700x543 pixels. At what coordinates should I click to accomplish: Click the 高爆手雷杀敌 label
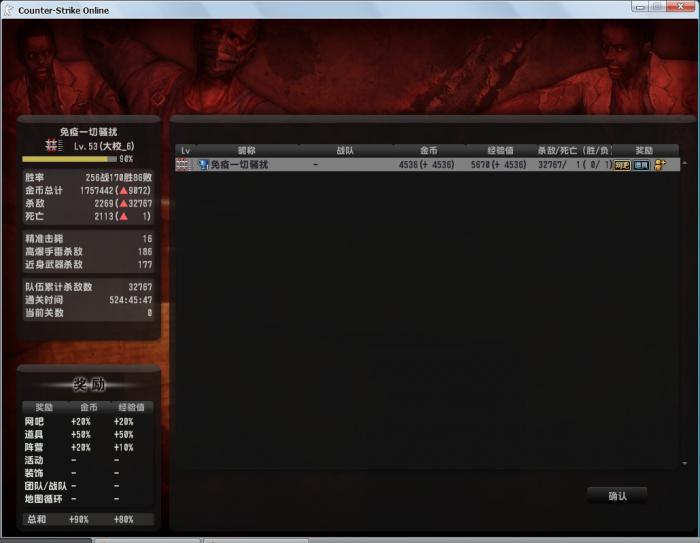click(54, 252)
